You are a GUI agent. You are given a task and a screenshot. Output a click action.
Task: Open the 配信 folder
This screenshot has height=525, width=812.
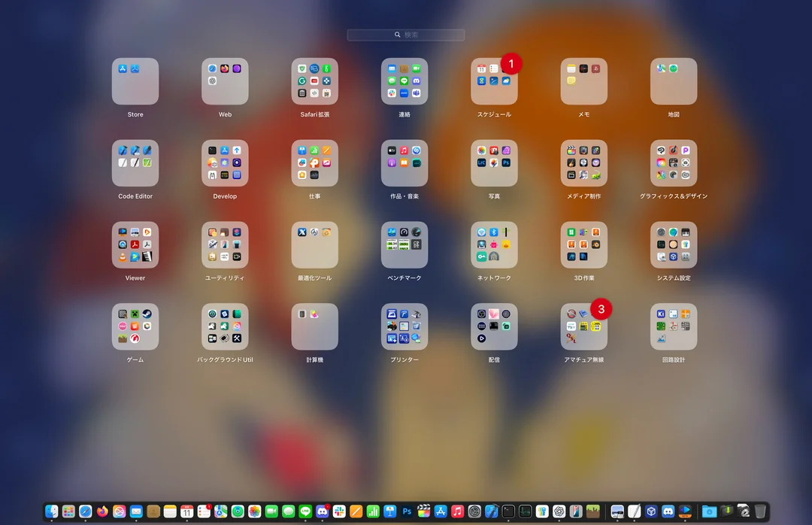pyautogui.click(x=494, y=326)
